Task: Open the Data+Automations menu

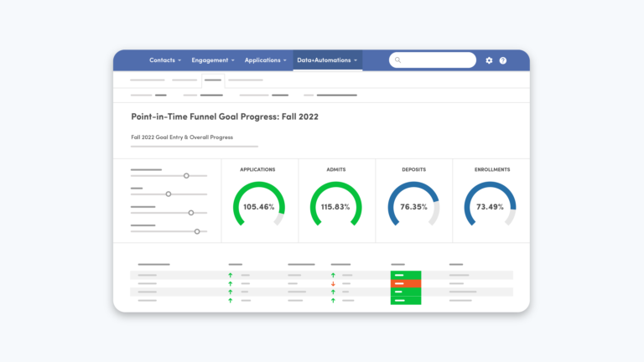Action: 327,60
